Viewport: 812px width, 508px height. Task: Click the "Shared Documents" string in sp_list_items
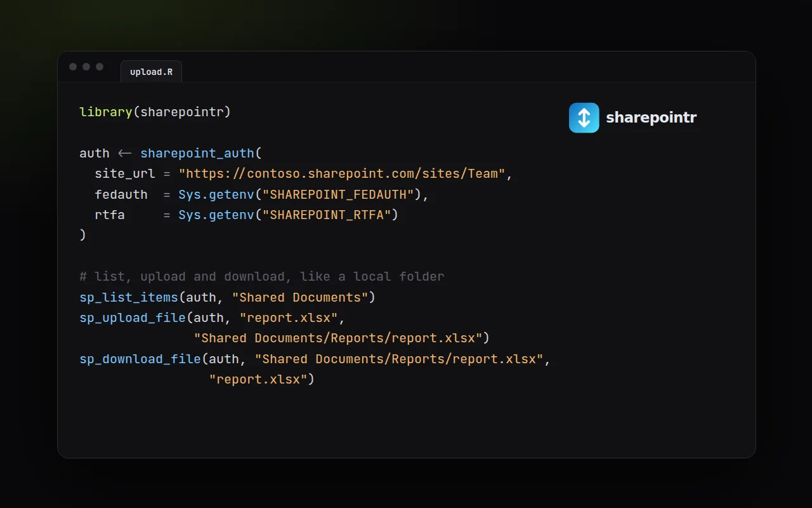tap(300, 297)
